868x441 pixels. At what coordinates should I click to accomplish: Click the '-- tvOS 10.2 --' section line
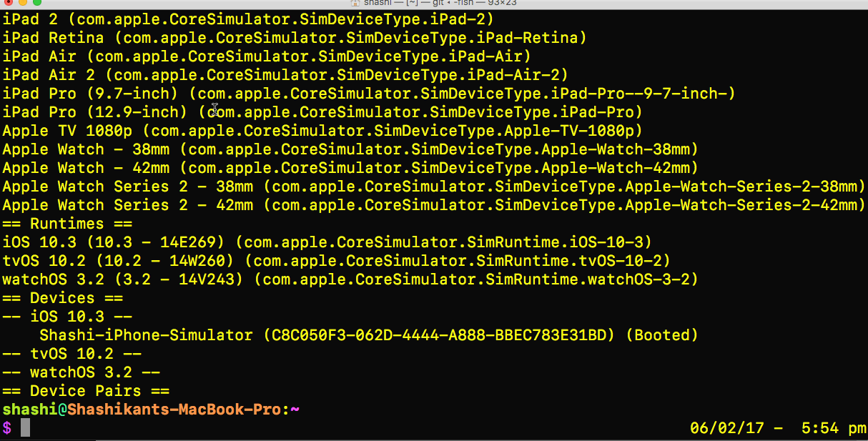point(72,354)
